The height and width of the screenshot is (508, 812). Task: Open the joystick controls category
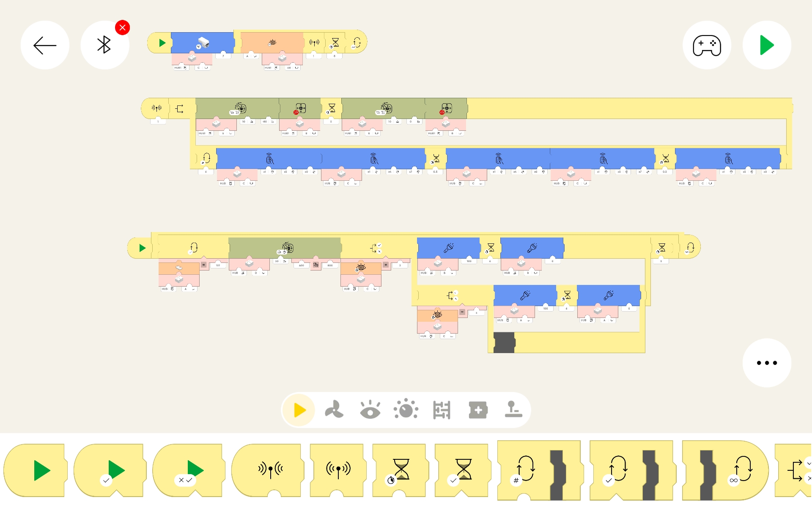[x=513, y=410]
